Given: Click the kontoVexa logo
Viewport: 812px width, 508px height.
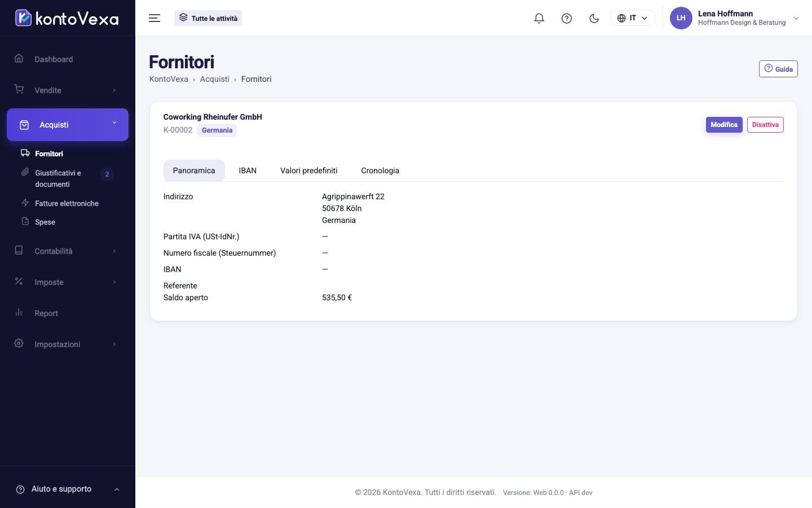Looking at the screenshot, I should [x=67, y=18].
